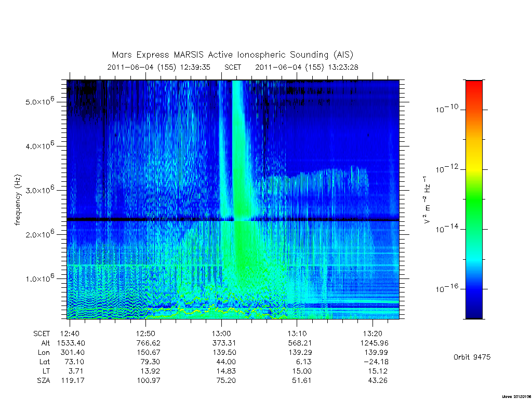Click the latitude value 79.30

tap(150, 362)
